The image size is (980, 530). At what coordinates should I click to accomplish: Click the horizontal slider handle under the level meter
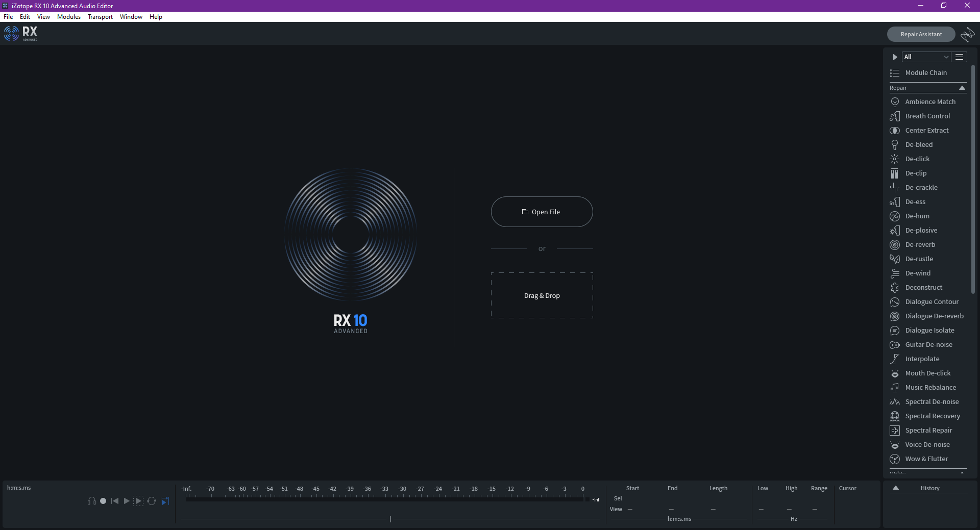[390, 519]
